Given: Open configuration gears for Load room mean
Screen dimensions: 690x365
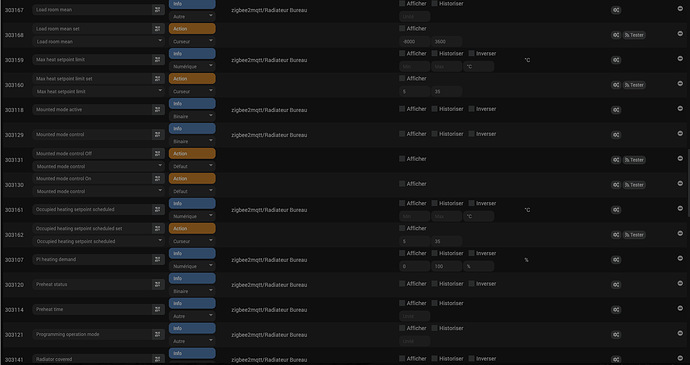Looking at the screenshot, I should click(616, 10).
